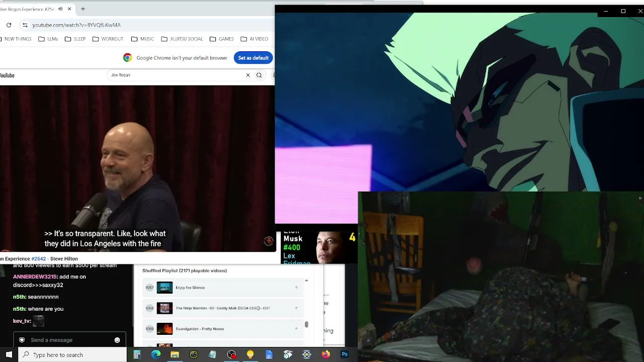Open the emoji picker in chat

click(117, 340)
